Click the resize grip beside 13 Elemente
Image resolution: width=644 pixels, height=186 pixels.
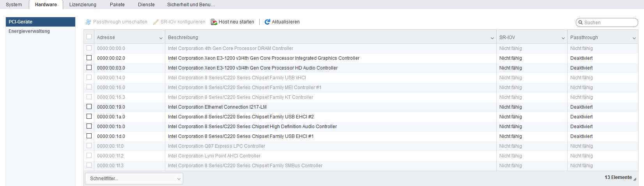(635, 178)
